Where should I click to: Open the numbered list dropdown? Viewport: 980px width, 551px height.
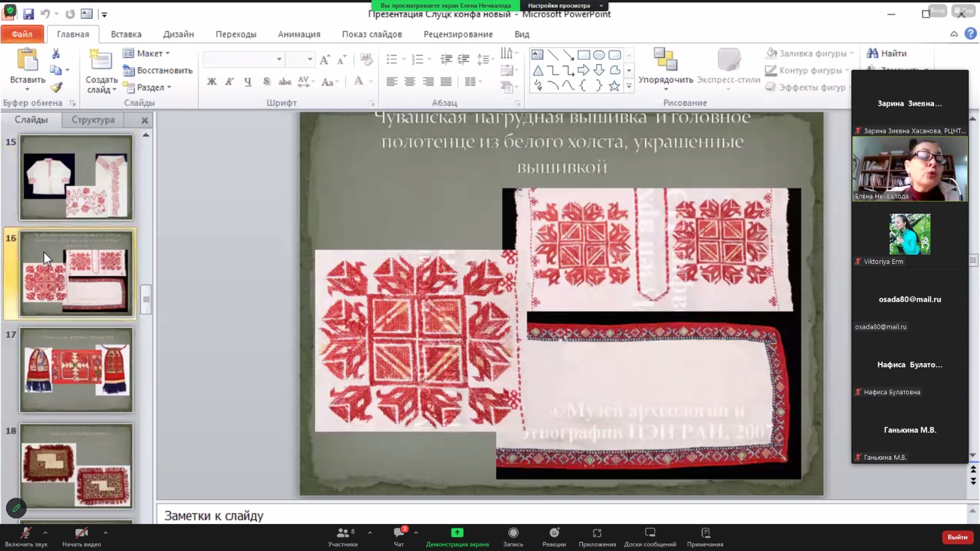(429, 59)
